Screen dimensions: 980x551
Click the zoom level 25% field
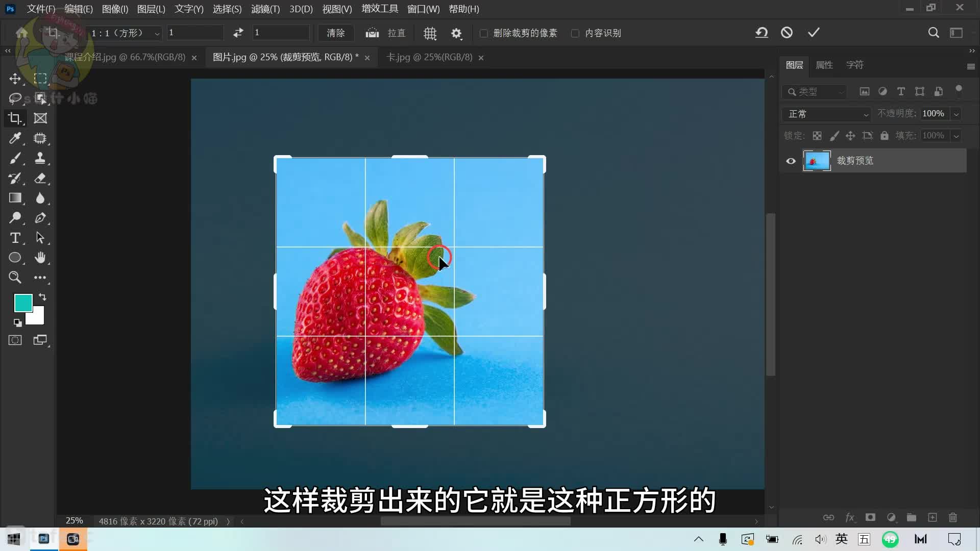click(74, 521)
